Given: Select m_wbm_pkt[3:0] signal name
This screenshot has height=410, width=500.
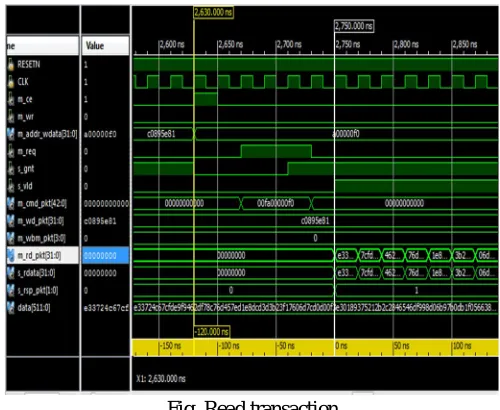Looking at the screenshot, I should pyautogui.click(x=41, y=238).
